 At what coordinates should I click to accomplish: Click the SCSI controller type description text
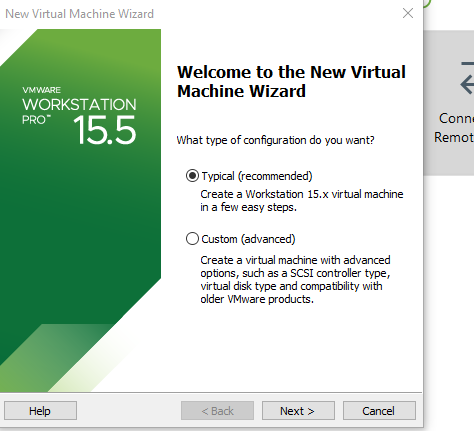(x=295, y=279)
